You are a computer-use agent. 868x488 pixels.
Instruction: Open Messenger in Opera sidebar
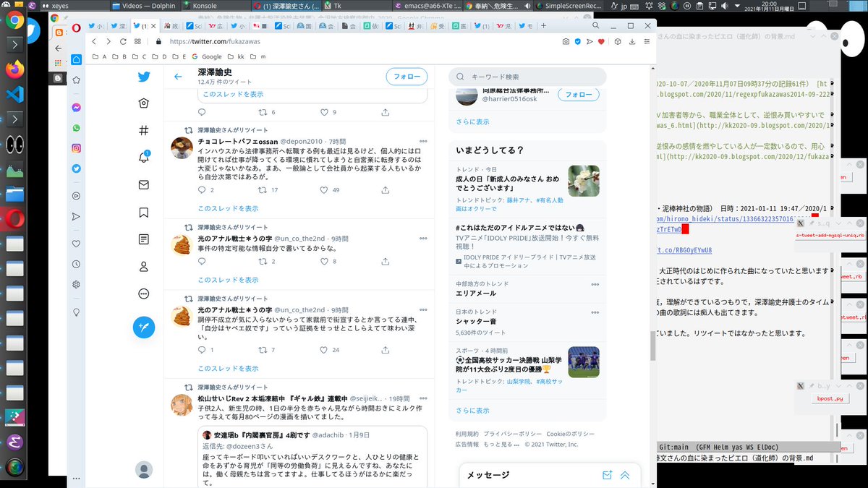pos(76,107)
